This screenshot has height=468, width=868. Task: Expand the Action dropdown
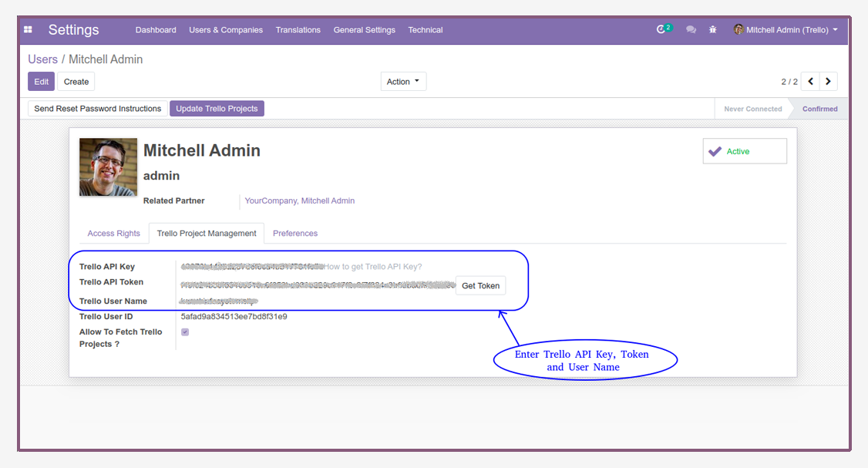[x=403, y=82]
